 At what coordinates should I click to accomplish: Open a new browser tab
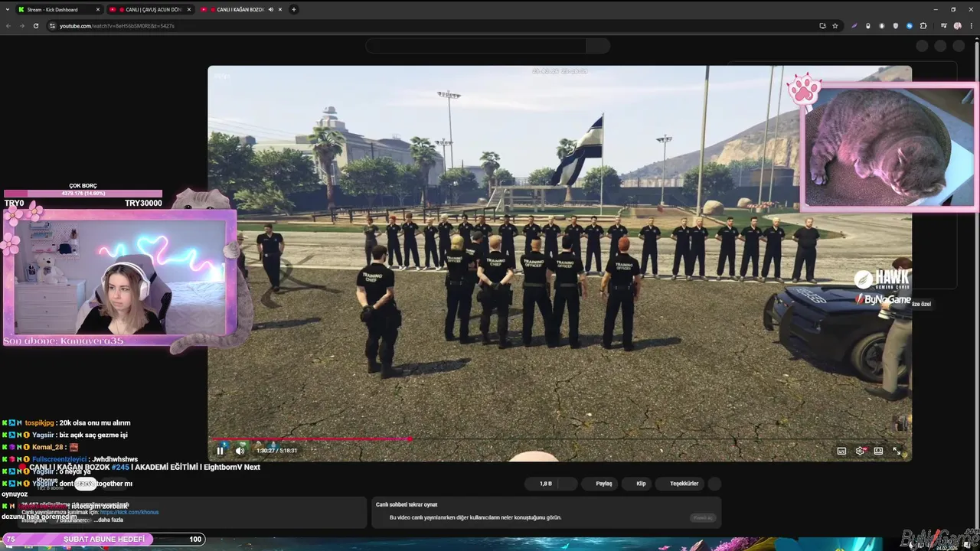294,9
